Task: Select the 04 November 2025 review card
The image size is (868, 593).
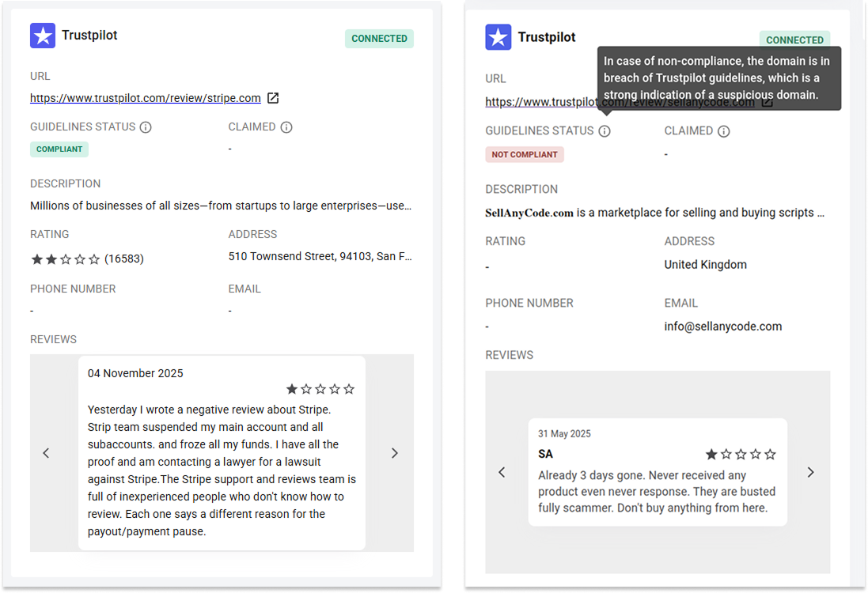Action: pos(222,452)
